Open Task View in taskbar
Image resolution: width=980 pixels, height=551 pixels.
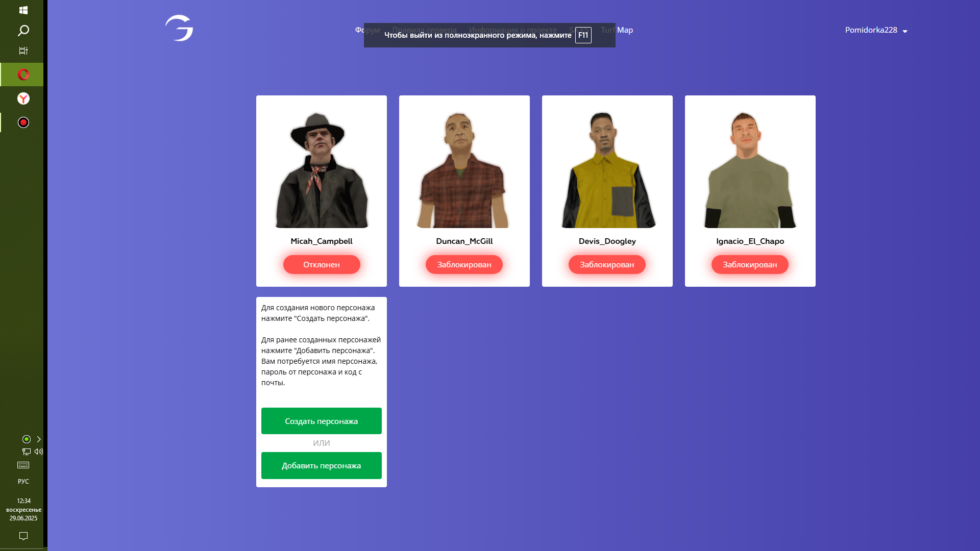pyautogui.click(x=23, y=51)
